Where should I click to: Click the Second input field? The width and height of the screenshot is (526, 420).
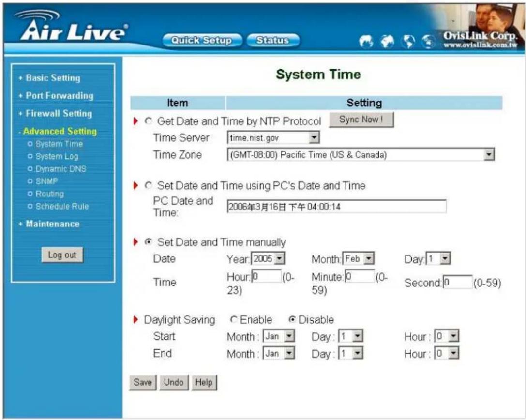point(458,283)
